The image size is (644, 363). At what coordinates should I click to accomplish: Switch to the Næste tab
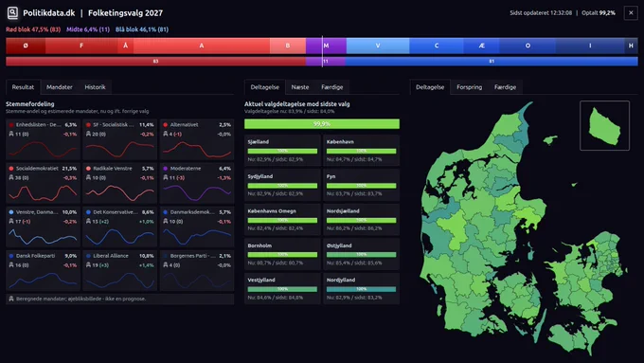(x=300, y=87)
